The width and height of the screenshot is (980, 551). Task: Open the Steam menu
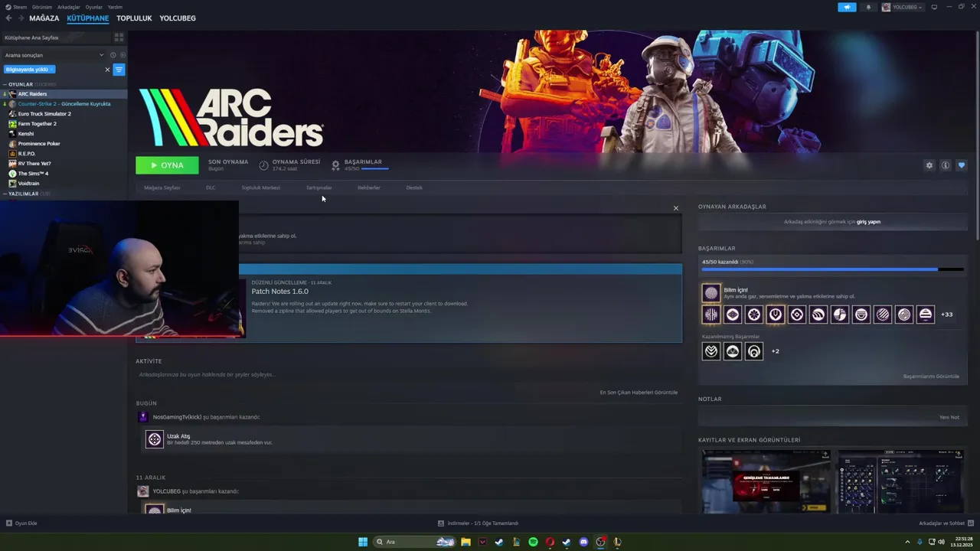[x=15, y=7]
